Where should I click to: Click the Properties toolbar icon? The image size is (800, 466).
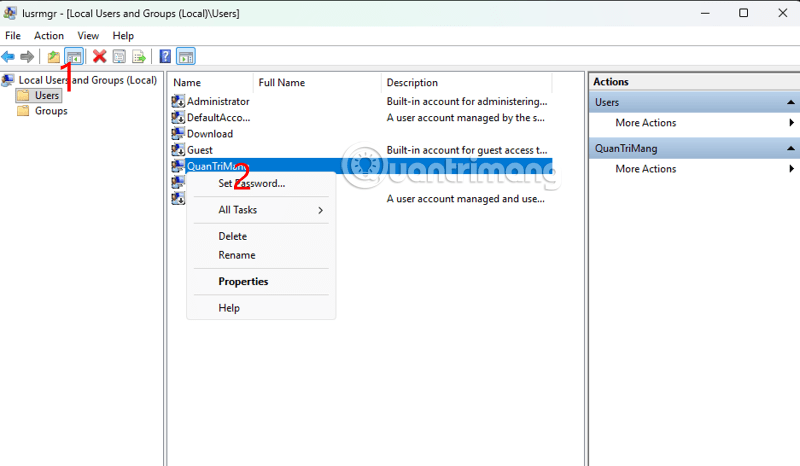(119, 57)
